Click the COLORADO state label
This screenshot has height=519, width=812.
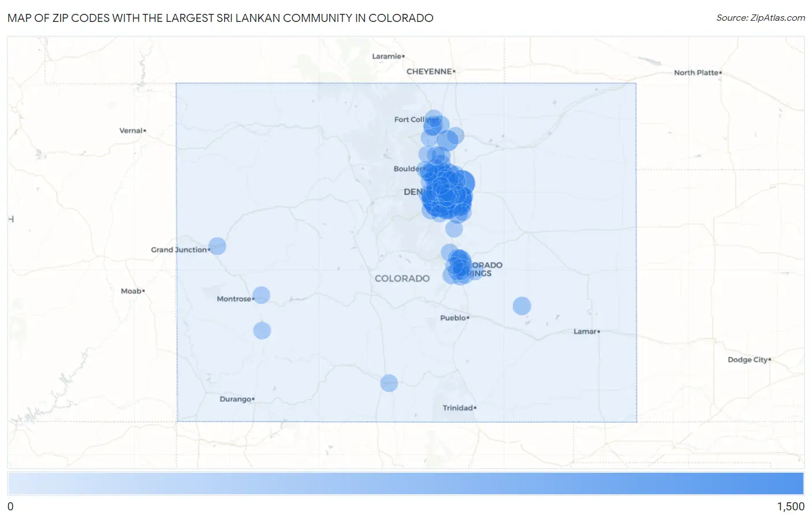point(402,278)
